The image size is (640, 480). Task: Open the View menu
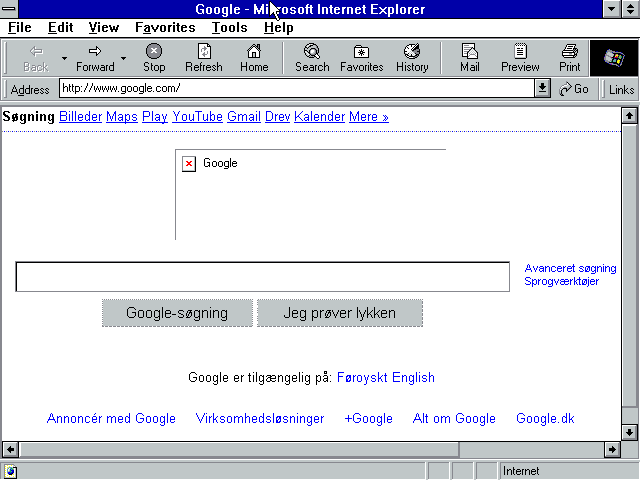click(104, 27)
